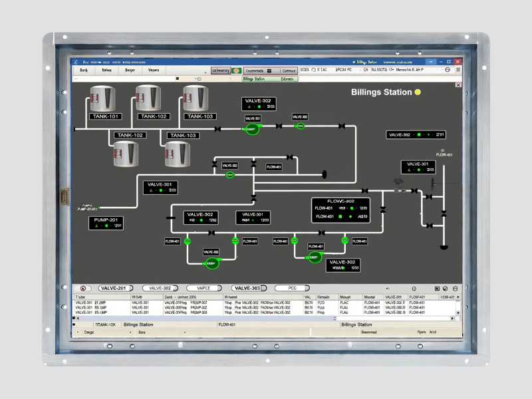Screen dimensions: 532x399
Task: Click the right arrow at the table header's end
Action: click(458, 297)
